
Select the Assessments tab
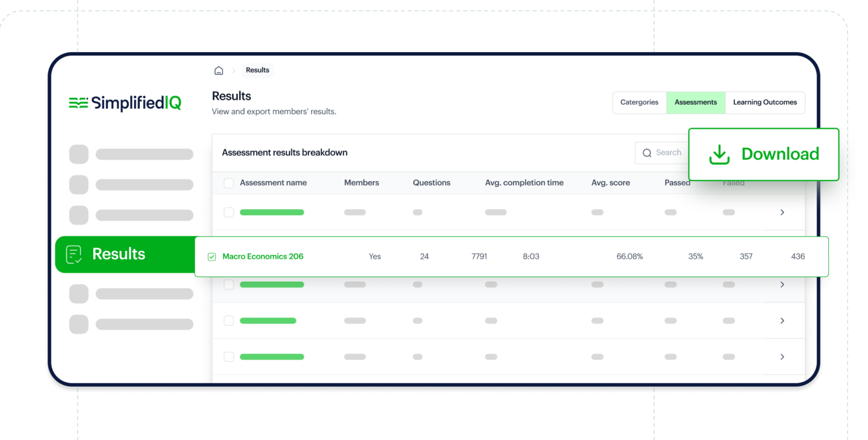(696, 102)
